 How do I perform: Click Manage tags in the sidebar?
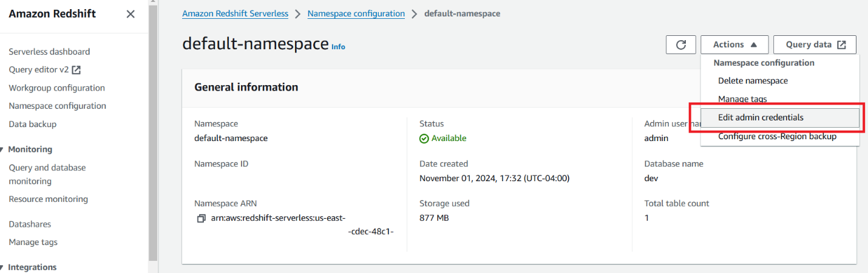(33, 242)
